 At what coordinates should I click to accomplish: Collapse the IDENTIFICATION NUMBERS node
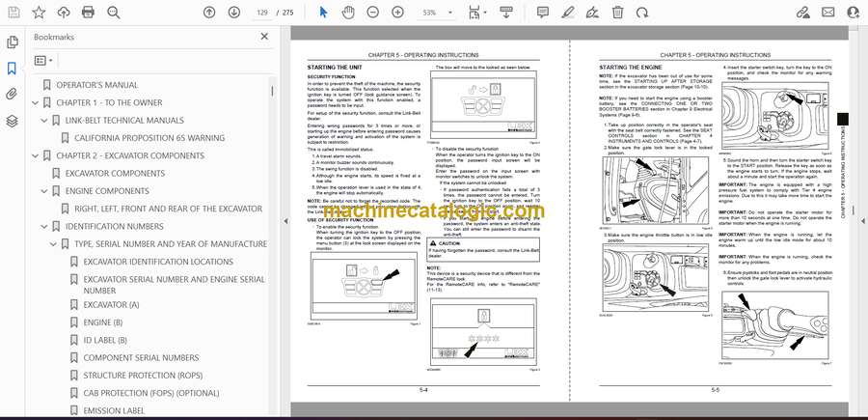[44, 227]
